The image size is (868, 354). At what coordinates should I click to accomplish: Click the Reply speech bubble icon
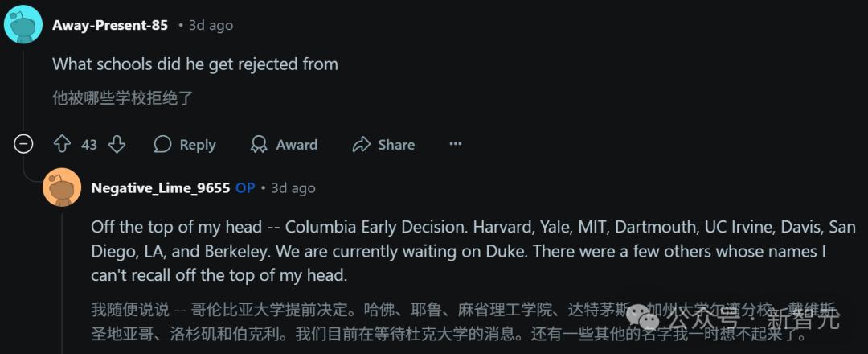point(162,145)
